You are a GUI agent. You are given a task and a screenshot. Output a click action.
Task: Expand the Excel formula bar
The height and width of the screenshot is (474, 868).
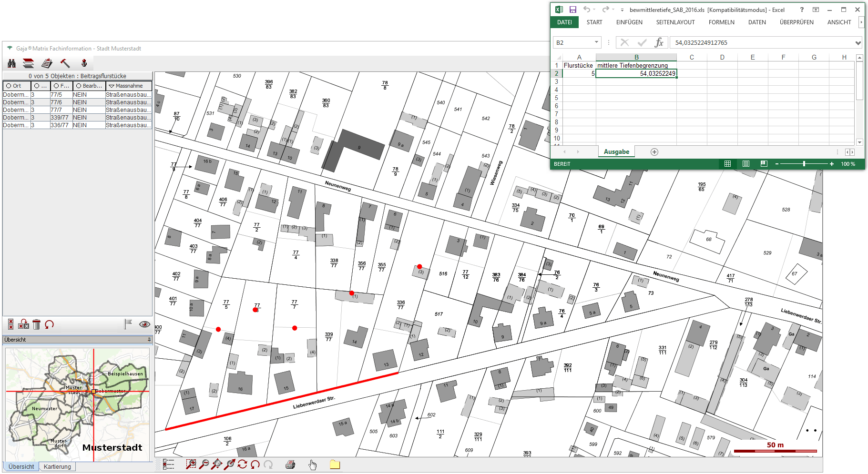pos(858,43)
